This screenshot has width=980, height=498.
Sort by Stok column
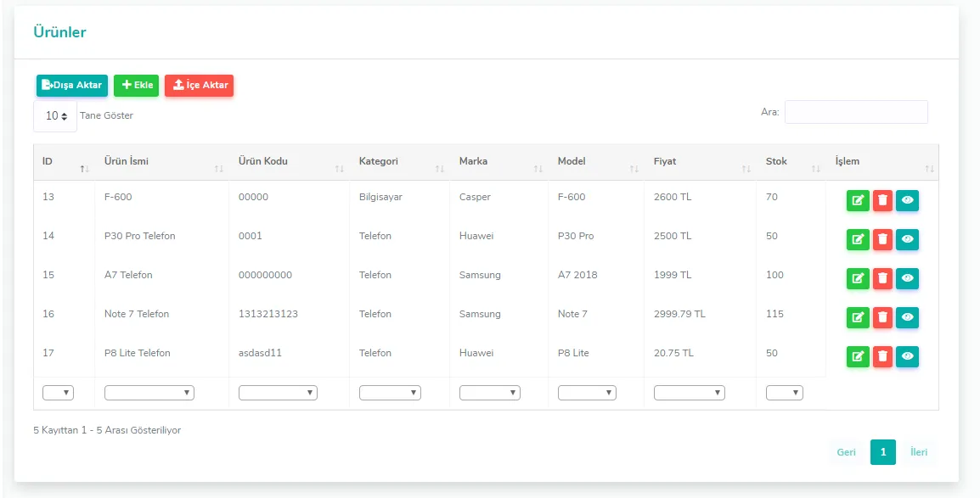click(791, 162)
